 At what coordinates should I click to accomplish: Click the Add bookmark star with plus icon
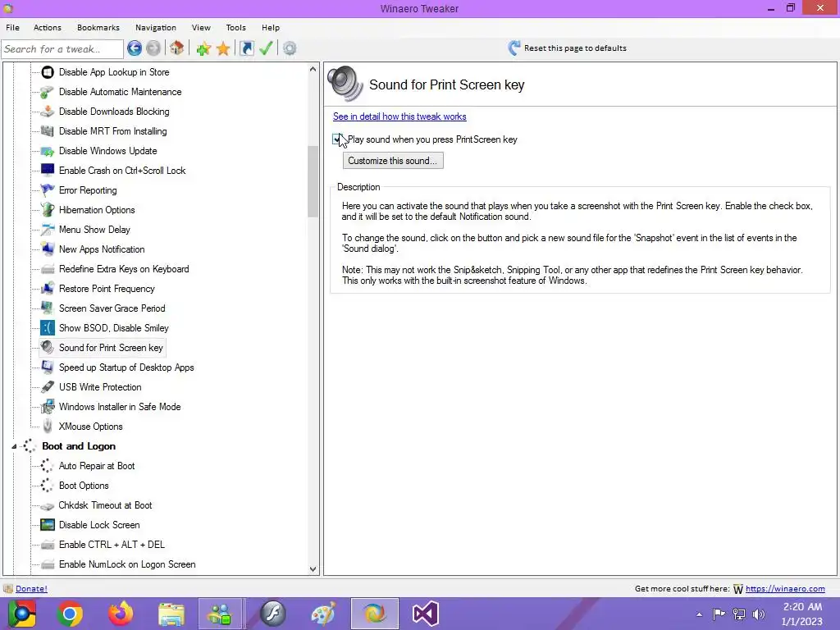pos(203,48)
